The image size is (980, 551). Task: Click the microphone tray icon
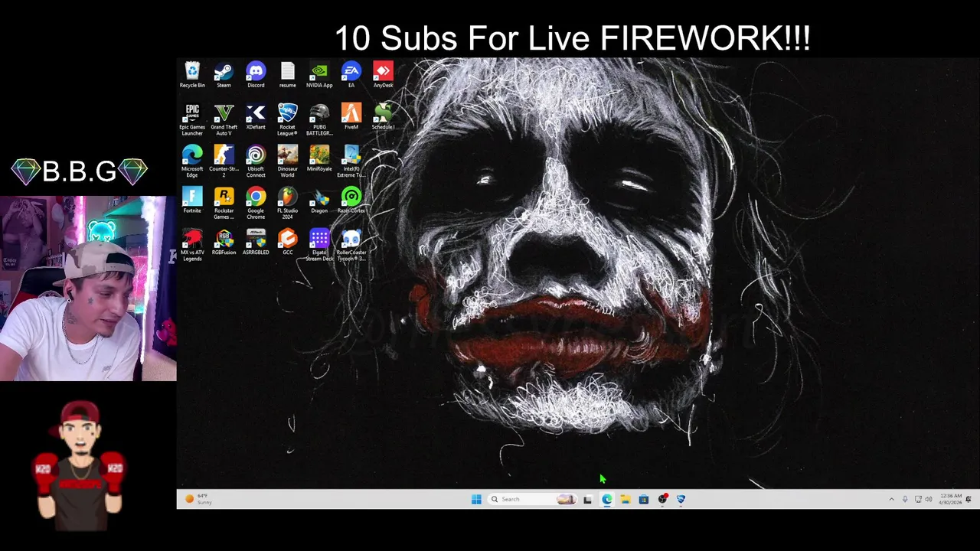905,499
